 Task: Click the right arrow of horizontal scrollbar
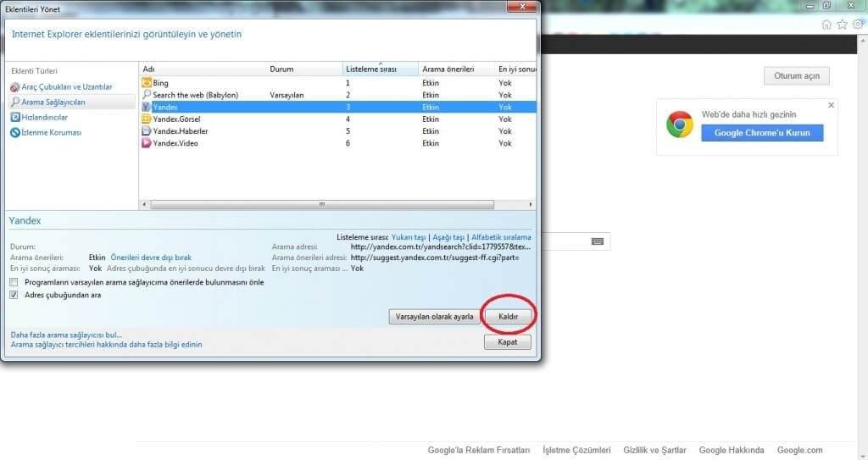(531, 204)
